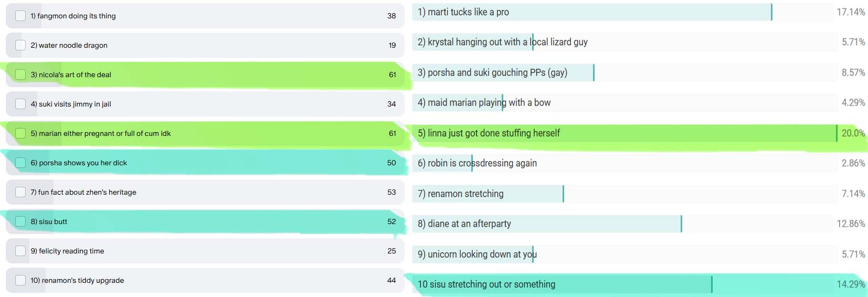Select the renamon stretching poll result

[x=624, y=194]
